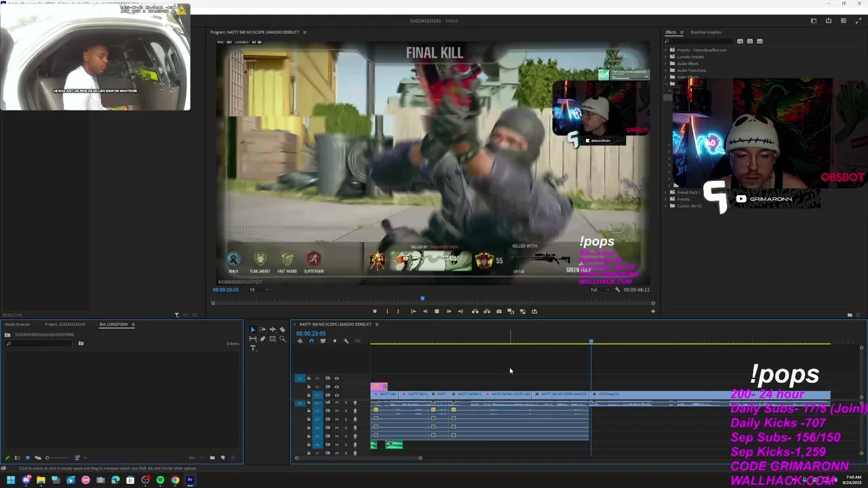Expand Preset Pack 1 folder

(665, 192)
